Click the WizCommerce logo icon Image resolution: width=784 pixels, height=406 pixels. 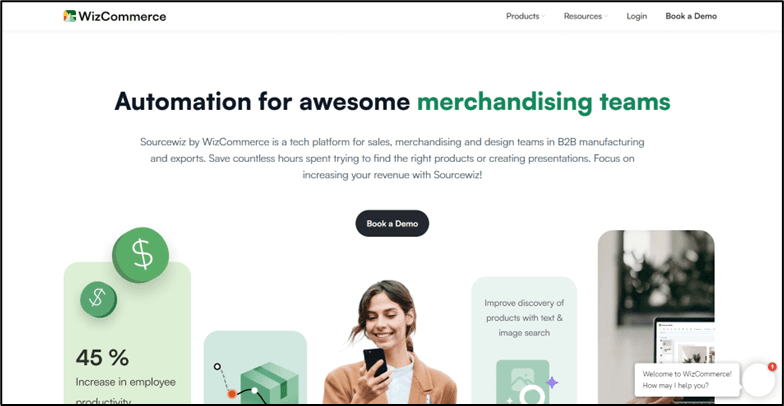click(70, 16)
